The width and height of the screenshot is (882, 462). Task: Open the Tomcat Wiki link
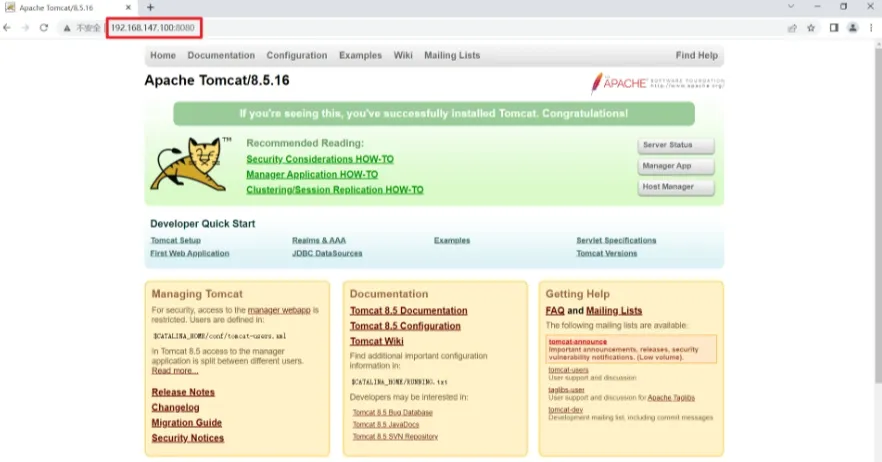[x=376, y=341]
